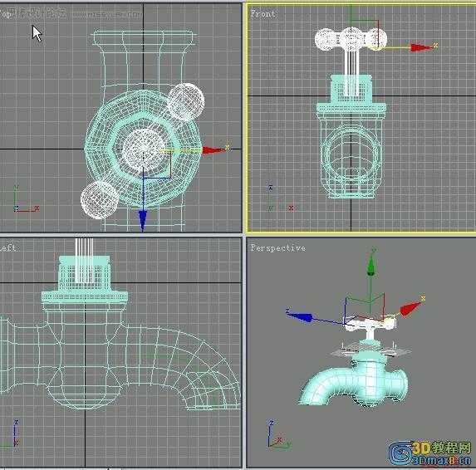Select blue downward gizmo arrow in Top viewport
476x470 pixels.
pyautogui.click(x=143, y=220)
